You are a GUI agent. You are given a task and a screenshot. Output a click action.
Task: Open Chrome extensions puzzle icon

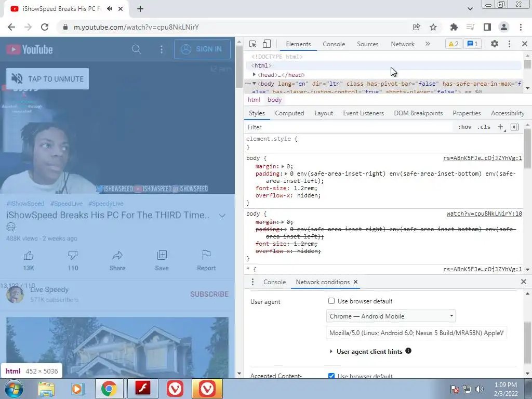(454, 27)
